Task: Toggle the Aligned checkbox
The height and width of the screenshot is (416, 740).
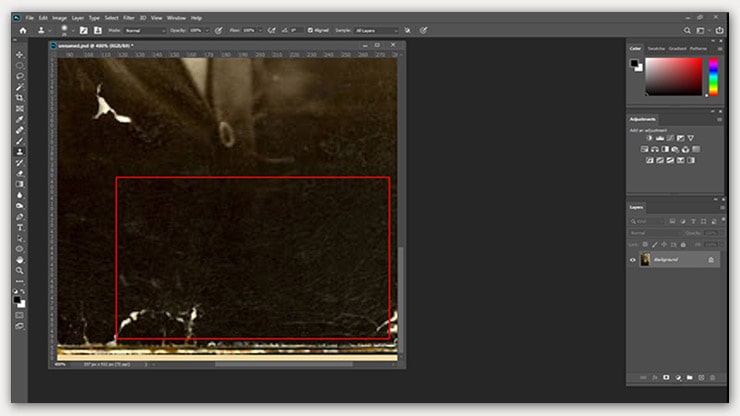Action: pyautogui.click(x=310, y=30)
